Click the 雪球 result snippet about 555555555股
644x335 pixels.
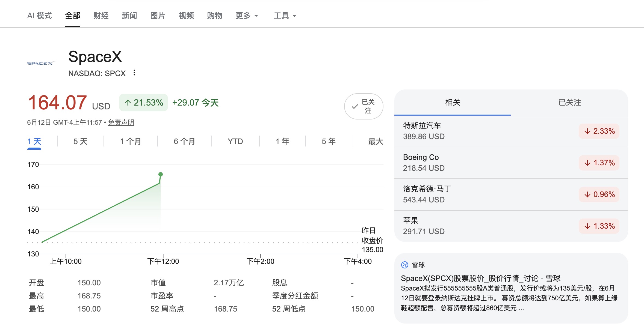point(509,298)
